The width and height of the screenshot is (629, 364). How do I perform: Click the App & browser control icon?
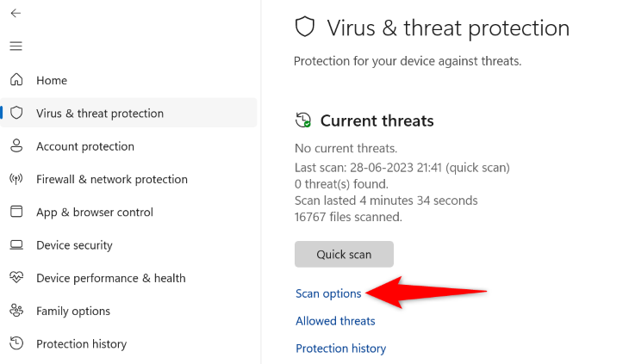(16, 213)
